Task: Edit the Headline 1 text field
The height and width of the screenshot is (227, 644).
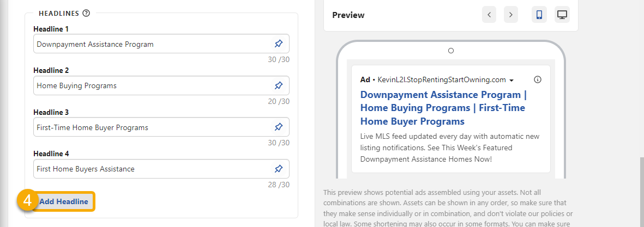Action: point(153,44)
